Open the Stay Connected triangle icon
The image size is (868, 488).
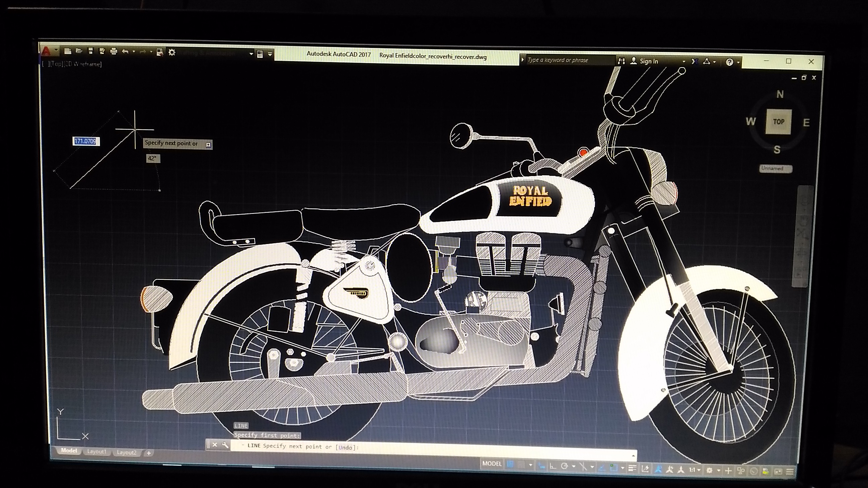pyautogui.click(x=707, y=62)
